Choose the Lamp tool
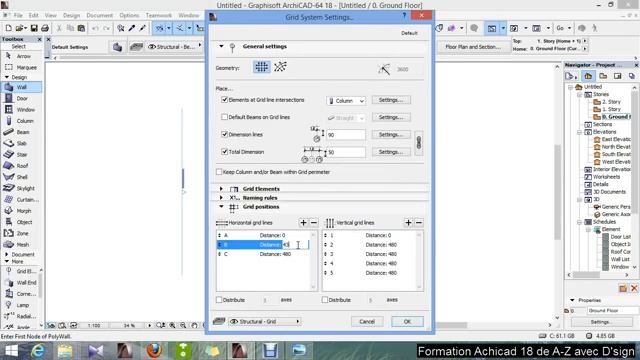 point(20,305)
